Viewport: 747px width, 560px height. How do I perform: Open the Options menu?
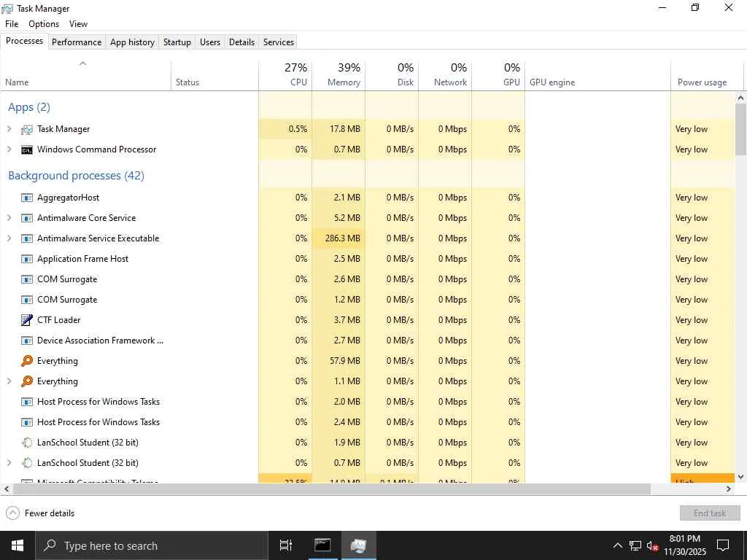pos(44,24)
